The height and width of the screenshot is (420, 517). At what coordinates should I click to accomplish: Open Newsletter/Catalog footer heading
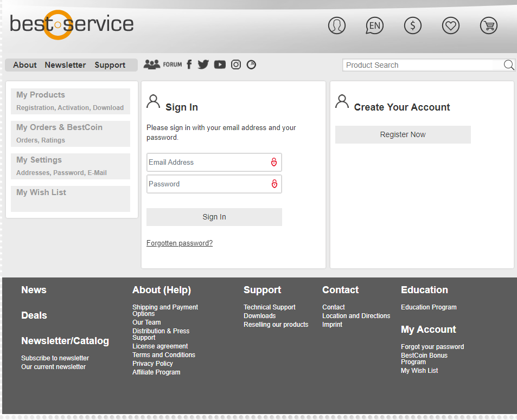[x=65, y=341]
